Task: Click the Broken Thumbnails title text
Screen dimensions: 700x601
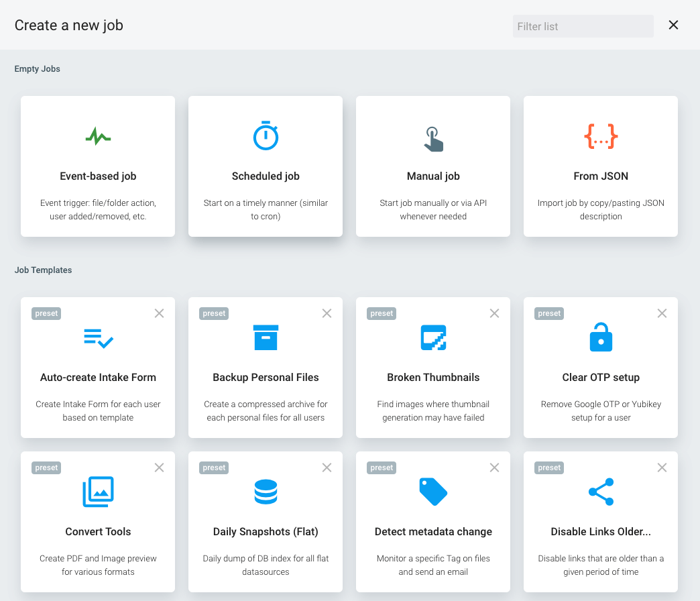Action: coord(433,377)
